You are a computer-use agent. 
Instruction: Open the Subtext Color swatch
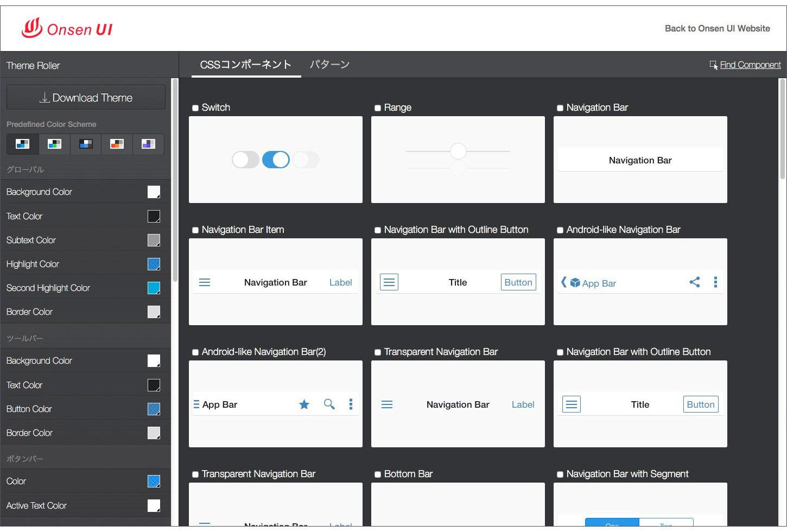[154, 240]
